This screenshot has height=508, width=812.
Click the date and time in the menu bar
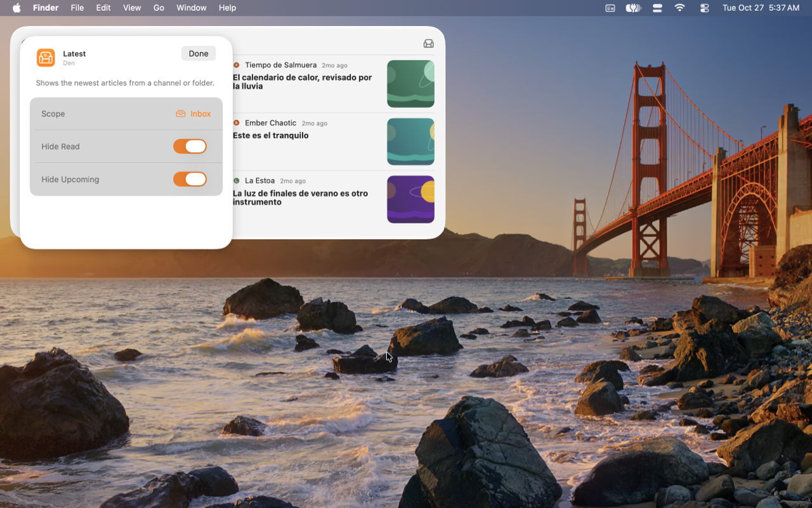(x=761, y=8)
